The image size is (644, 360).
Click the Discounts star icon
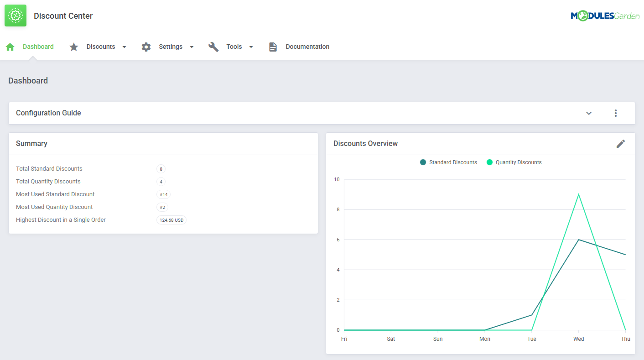(x=74, y=47)
